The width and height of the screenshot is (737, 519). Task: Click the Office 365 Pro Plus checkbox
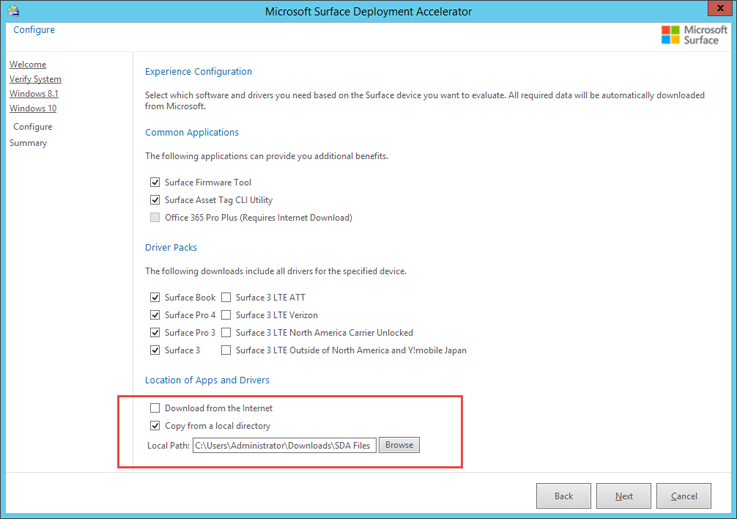tap(155, 217)
